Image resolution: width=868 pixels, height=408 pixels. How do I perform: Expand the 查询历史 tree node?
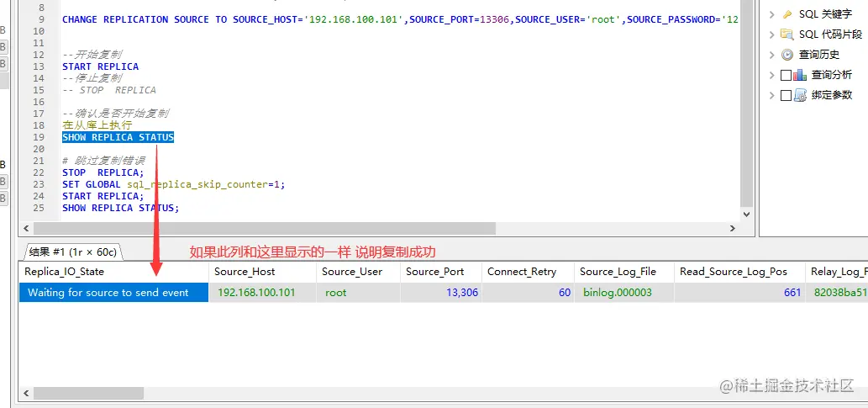click(x=772, y=55)
